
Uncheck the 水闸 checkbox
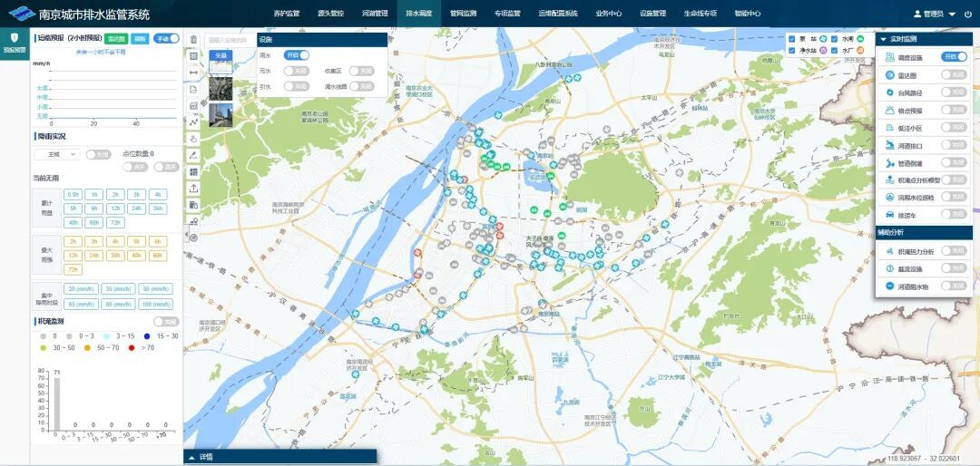[x=835, y=39]
